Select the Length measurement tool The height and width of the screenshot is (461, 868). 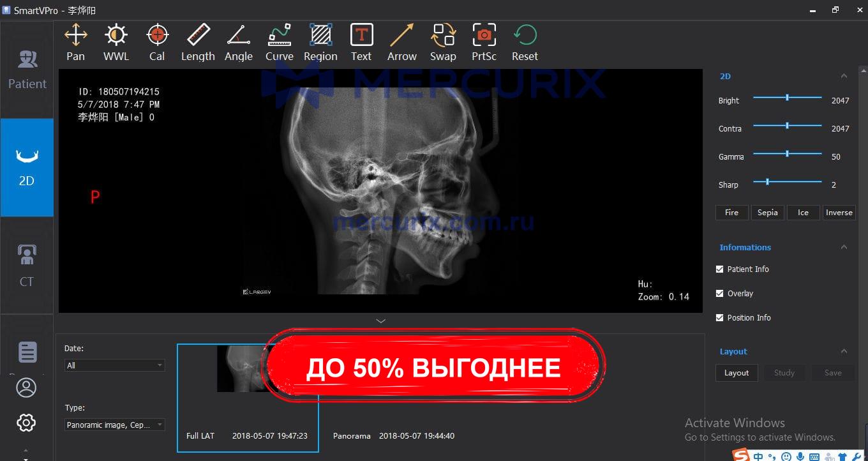point(198,43)
